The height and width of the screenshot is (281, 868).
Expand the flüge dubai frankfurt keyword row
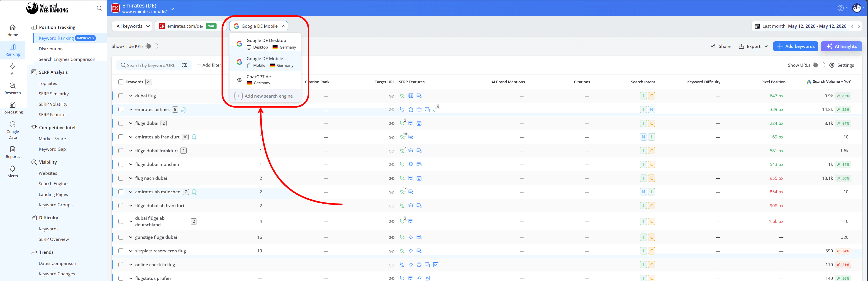coord(131,151)
